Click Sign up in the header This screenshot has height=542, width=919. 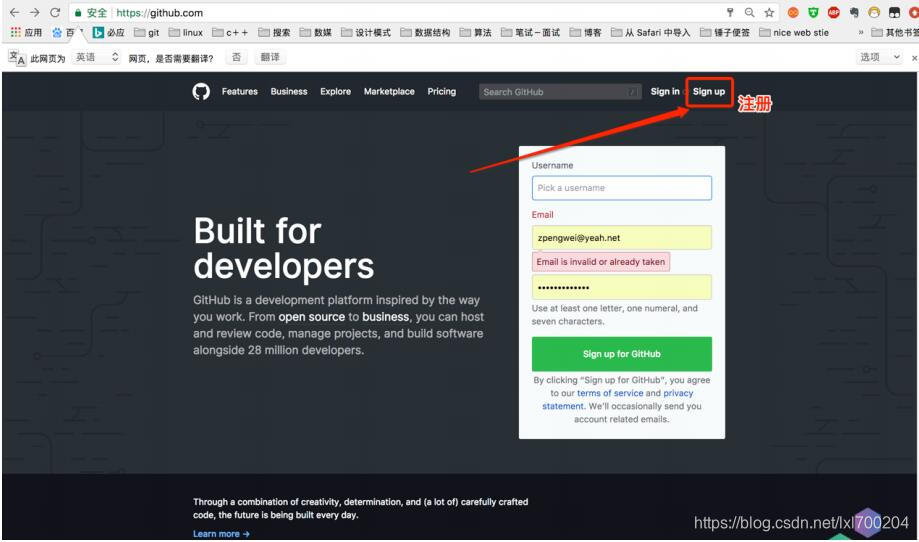[x=709, y=91]
